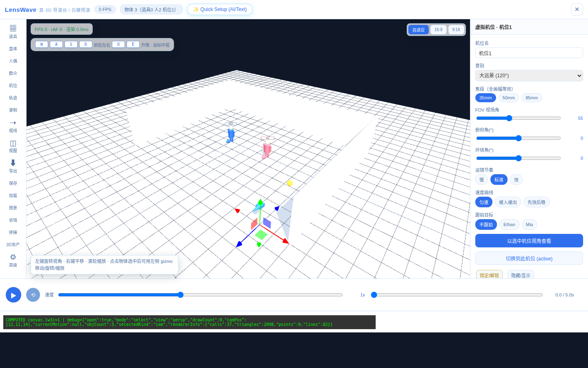The image size is (588, 368).
Task: Close the panel with the X button
Action: tap(577, 9)
